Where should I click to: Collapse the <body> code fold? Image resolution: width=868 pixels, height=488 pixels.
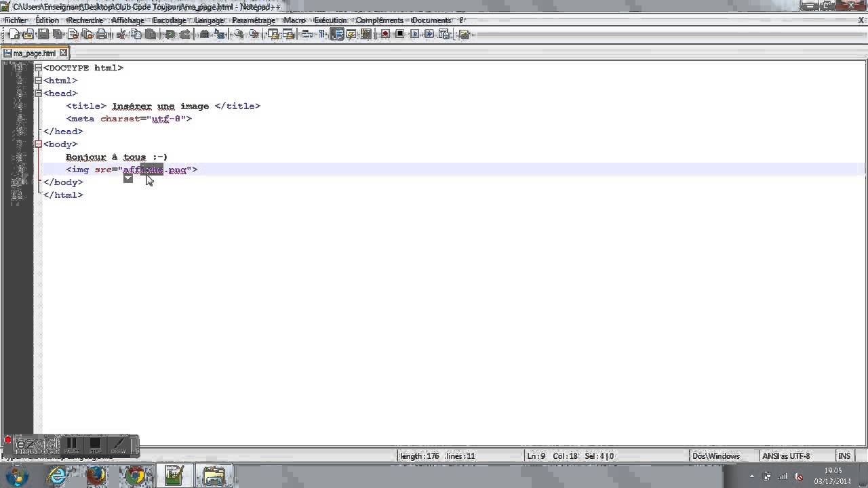38,144
